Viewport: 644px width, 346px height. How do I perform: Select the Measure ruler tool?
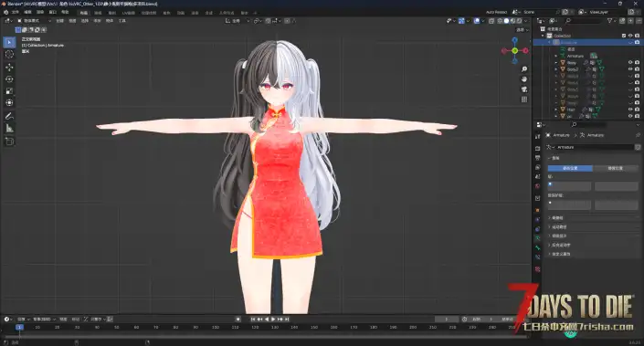[x=9, y=129]
